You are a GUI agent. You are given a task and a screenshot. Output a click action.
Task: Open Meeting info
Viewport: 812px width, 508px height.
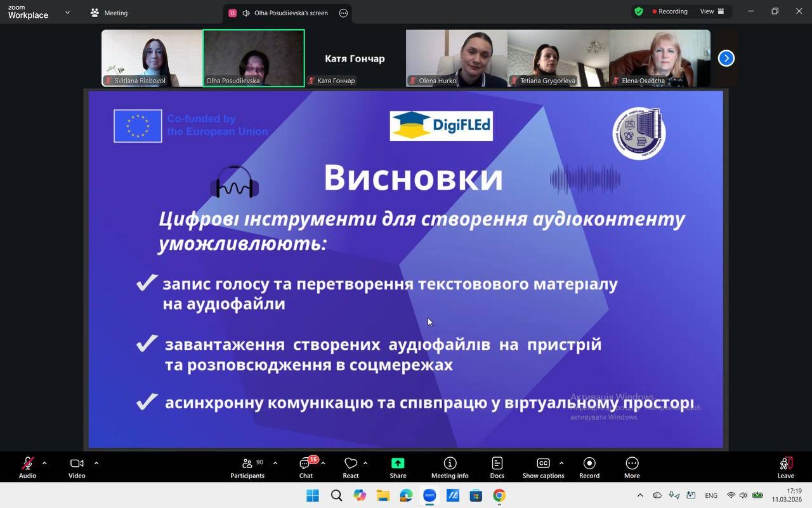pos(450,468)
